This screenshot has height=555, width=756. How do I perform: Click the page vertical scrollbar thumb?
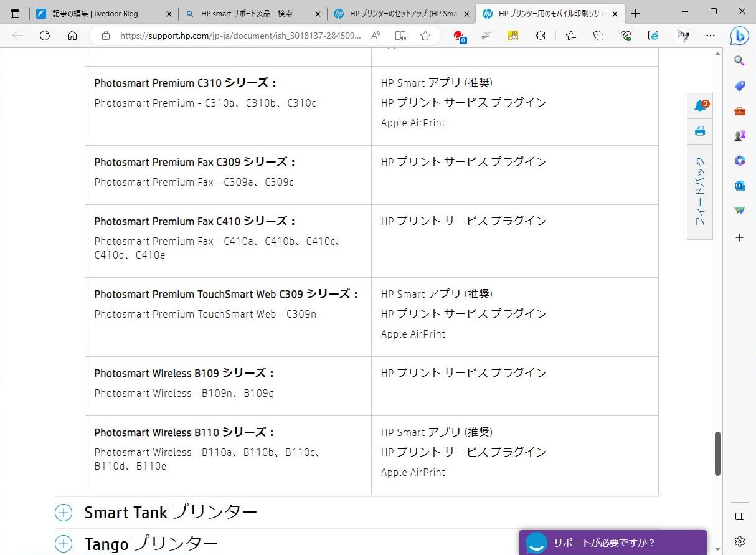[718, 453]
